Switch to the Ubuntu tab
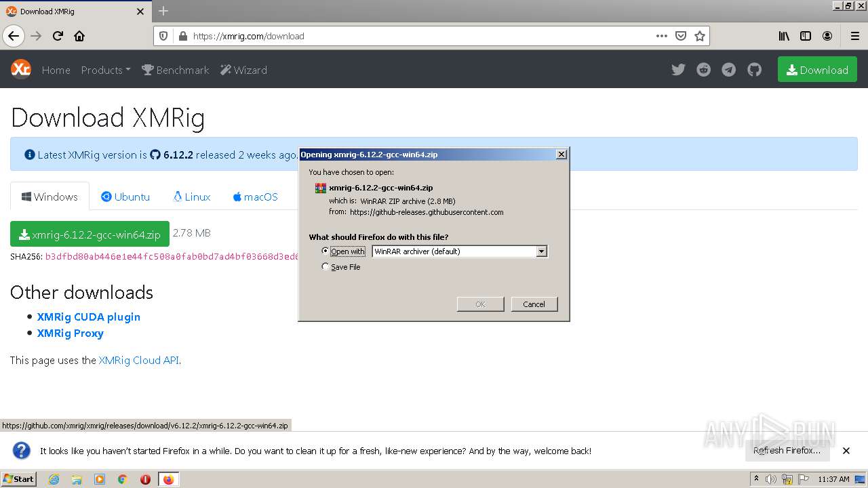The width and height of the screenshot is (868, 488). [125, 197]
